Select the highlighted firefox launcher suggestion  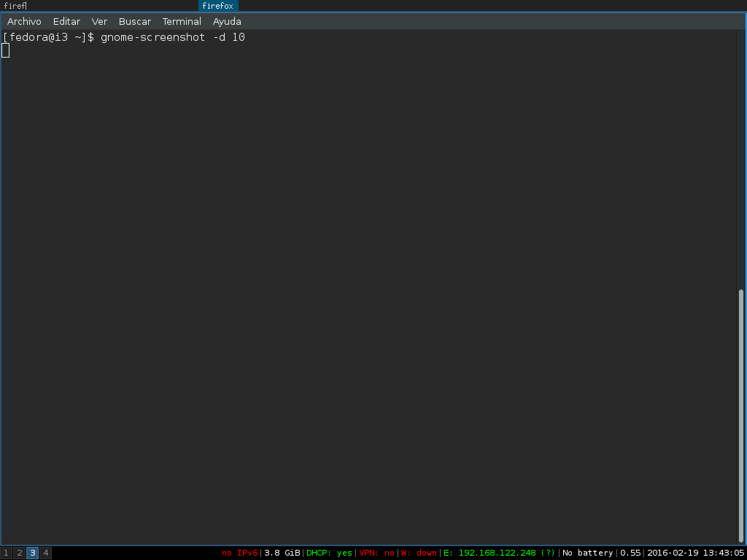pos(218,6)
